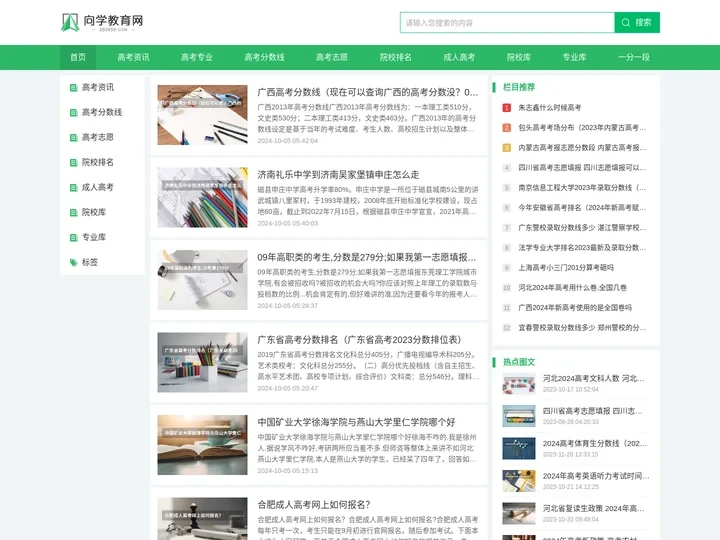Open 高考专业 in the top navigation bar
Image resolution: width=720 pixels, height=540 pixels.
(x=197, y=57)
